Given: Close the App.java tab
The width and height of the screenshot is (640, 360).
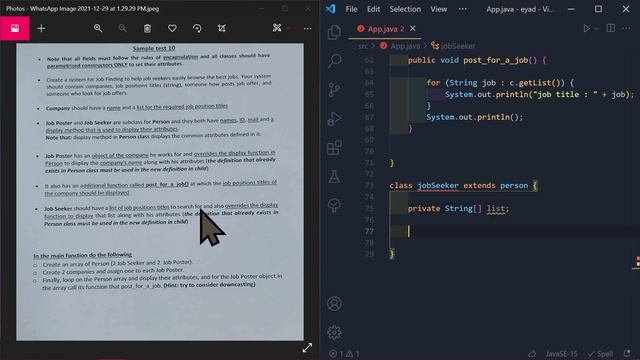Looking at the screenshot, I should click(x=413, y=28).
